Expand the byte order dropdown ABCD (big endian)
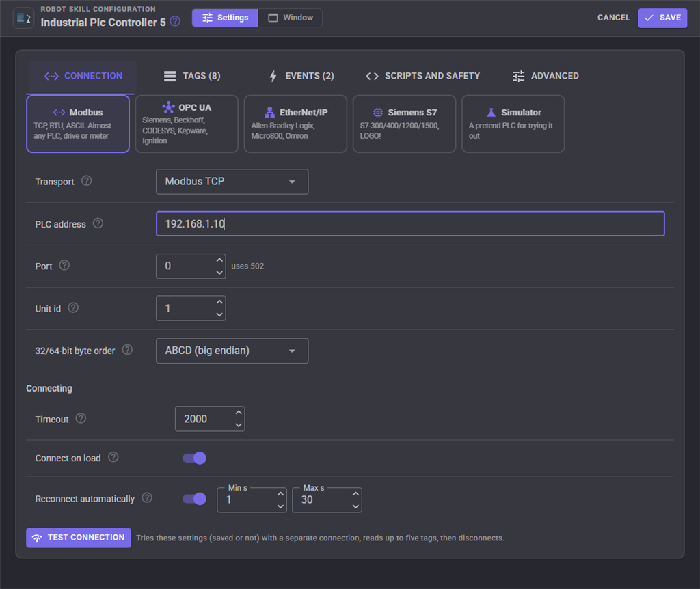This screenshot has width=700, height=589. [x=232, y=351]
